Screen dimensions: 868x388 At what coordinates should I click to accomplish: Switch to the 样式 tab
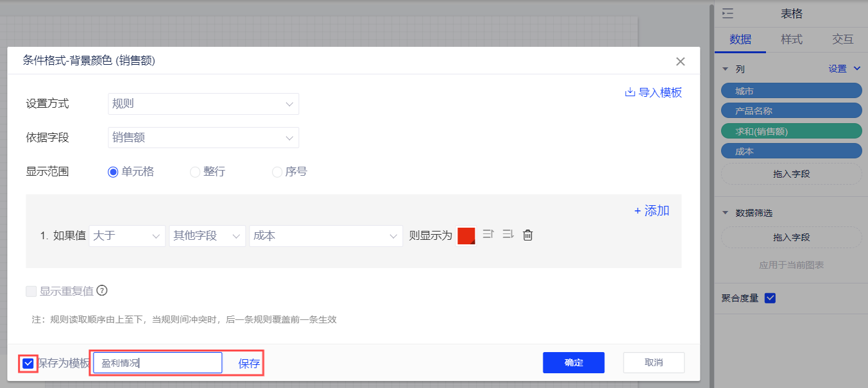[x=791, y=40]
